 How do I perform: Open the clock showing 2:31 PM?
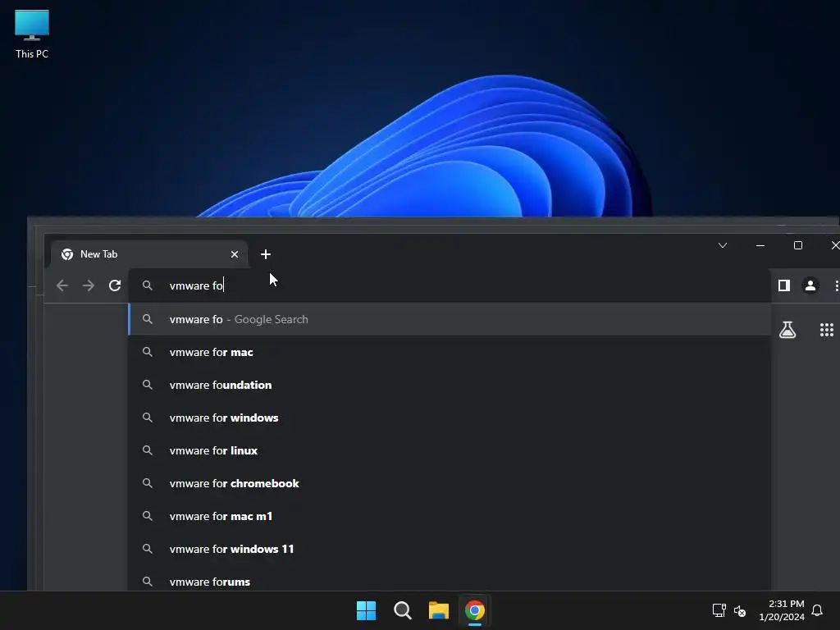click(x=782, y=610)
